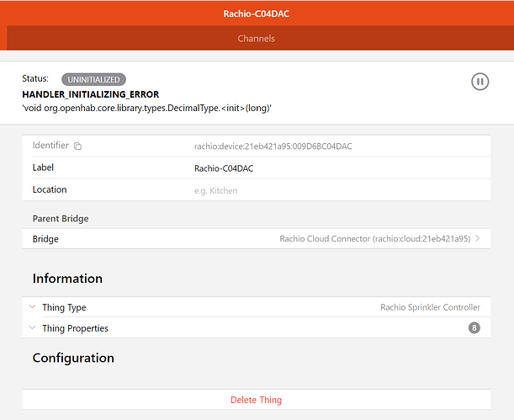
Task: Click the Identifier label
Action: pyautogui.click(x=50, y=146)
